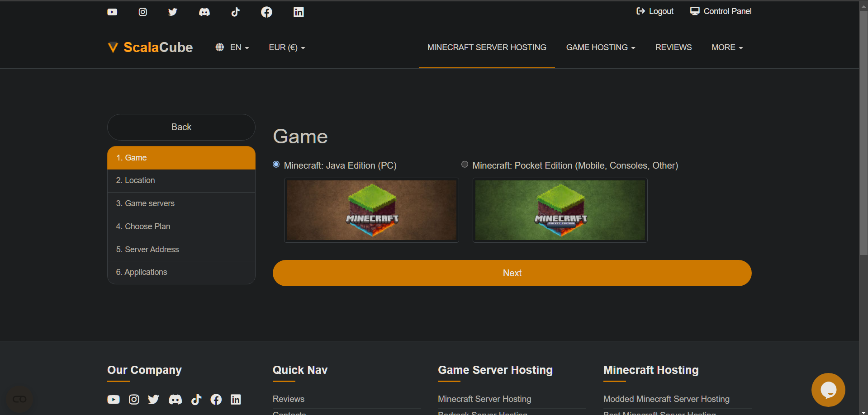Open the EUR (€) currency dropdown
The image size is (868, 415).
tap(287, 47)
